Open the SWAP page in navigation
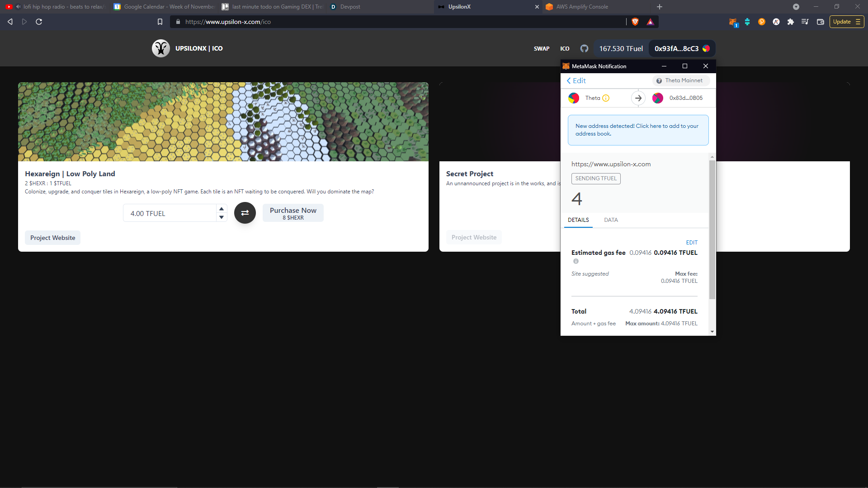 point(541,48)
